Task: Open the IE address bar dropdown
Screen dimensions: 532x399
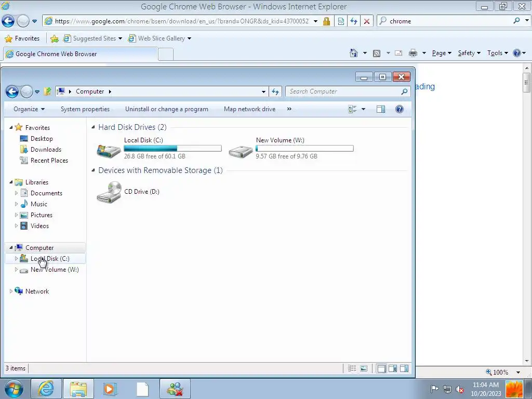Action: coord(315,21)
